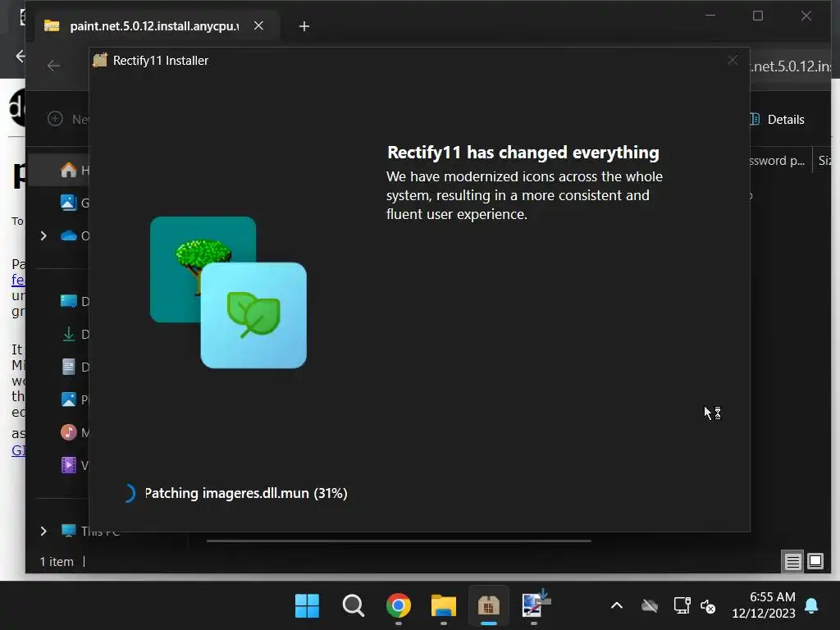
Task: Show hidden system tray icons
Action: click(x=617, y=605)
